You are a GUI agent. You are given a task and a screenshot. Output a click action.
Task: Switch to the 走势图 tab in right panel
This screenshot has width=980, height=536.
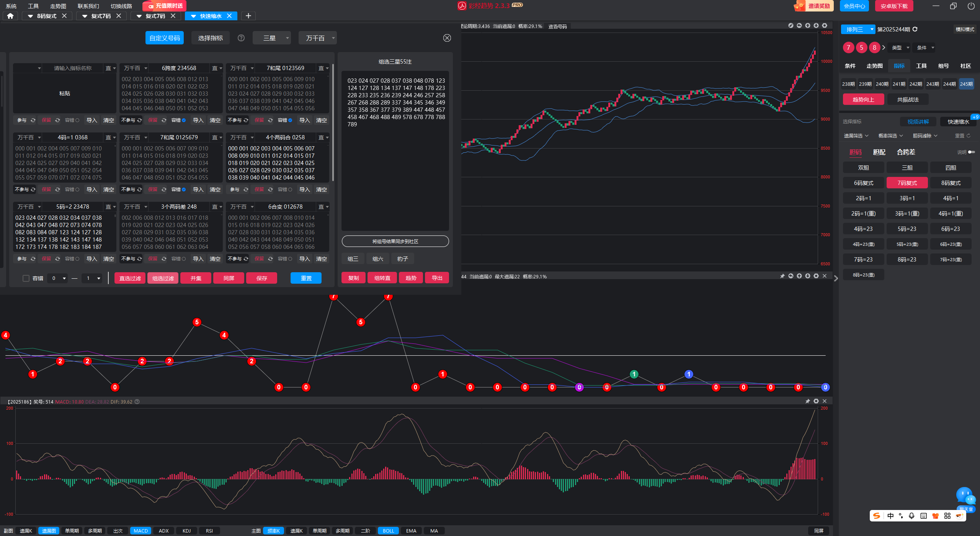874,66
